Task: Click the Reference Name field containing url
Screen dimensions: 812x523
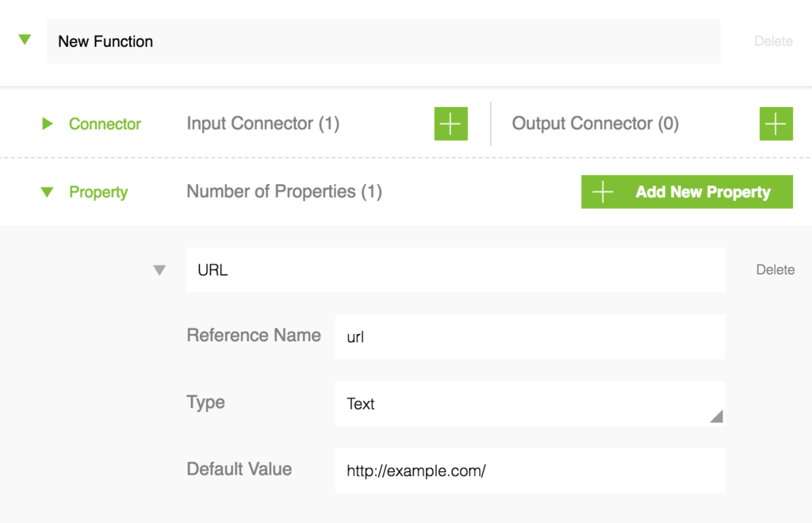Action: (529, 336)
